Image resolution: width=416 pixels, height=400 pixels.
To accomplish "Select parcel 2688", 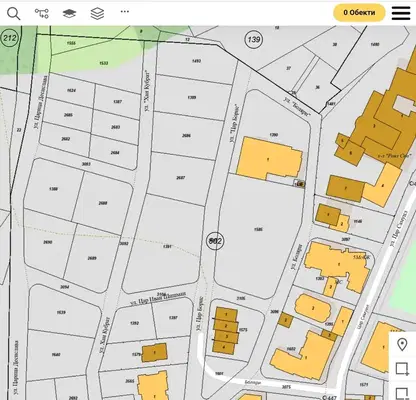I will coord(103,203).
